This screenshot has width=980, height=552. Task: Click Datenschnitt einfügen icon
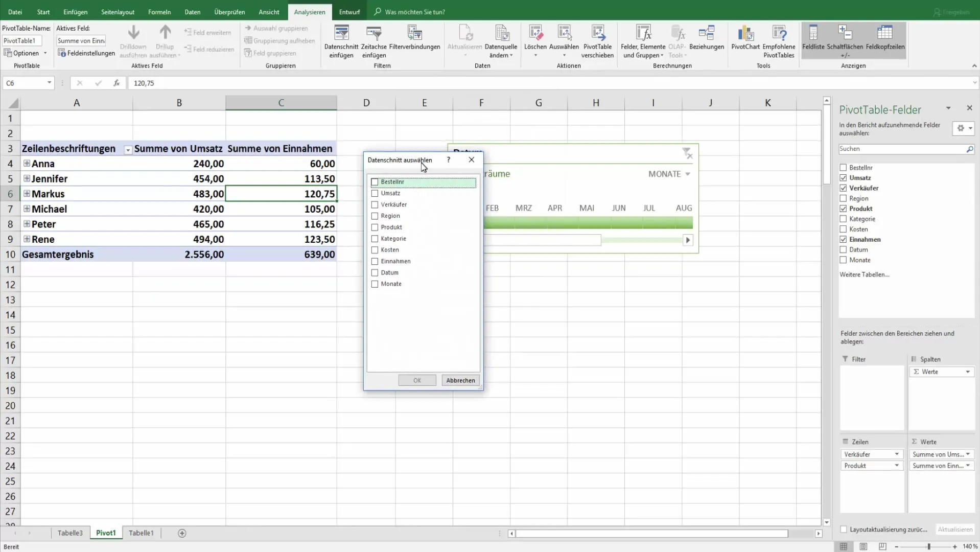(x=341, y=34)
